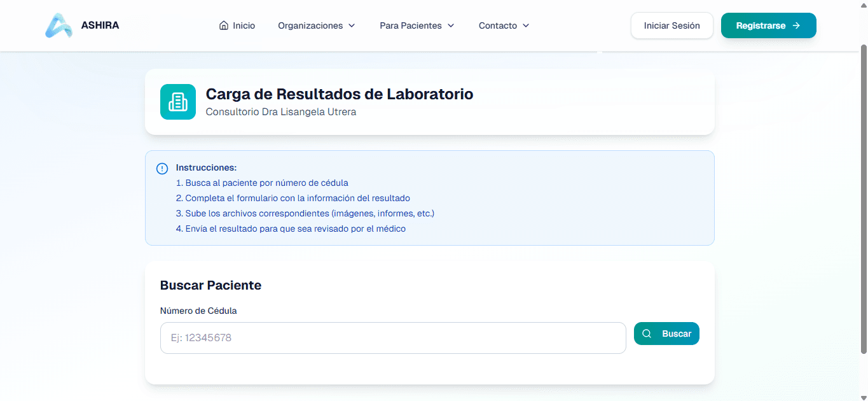The image size is (868, 401).
Task: Click the info circle icon in the instructions box
Action: tap(162, 168)
